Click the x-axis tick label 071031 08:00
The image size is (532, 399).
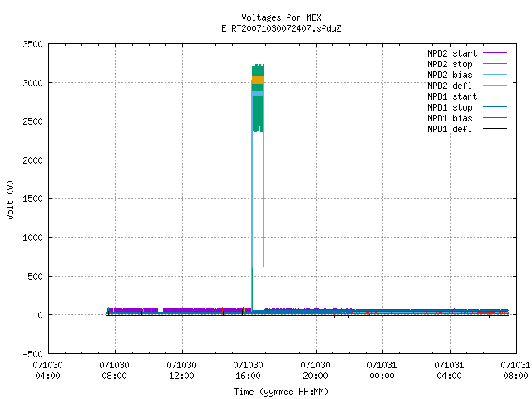(x=515, y=371)
